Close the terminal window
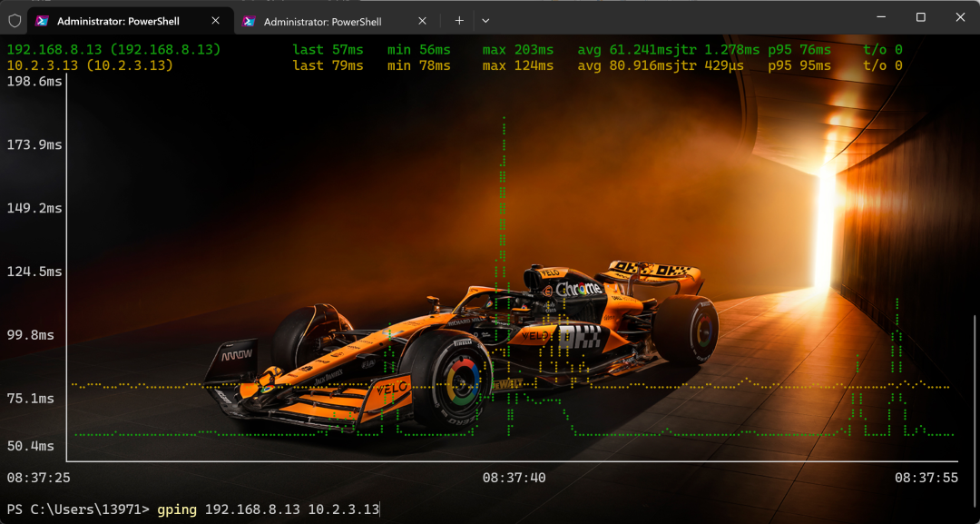Image resolution: width=980 pixels, height=524 pixels. [960, 17]
